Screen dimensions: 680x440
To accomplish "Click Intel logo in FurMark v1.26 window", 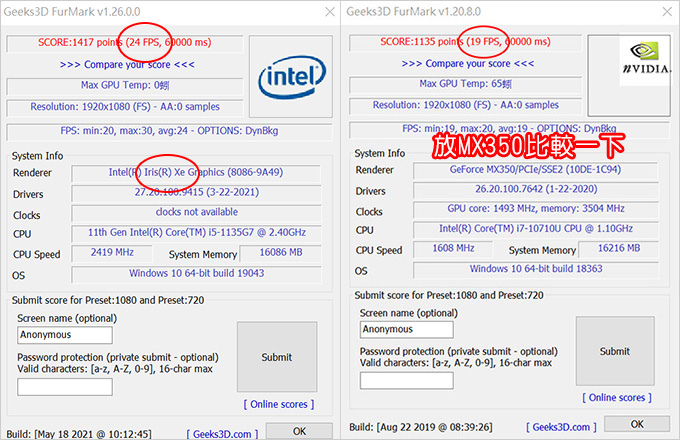I will (x=291, y=77).
